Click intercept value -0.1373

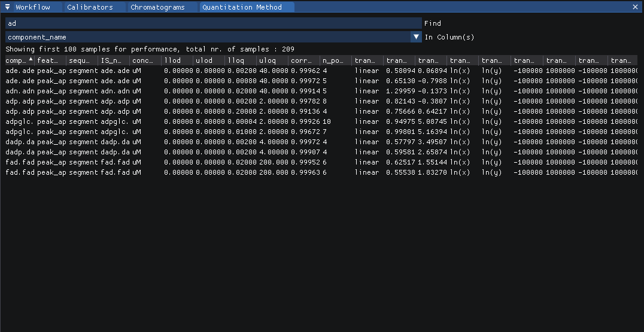point(432,91)
